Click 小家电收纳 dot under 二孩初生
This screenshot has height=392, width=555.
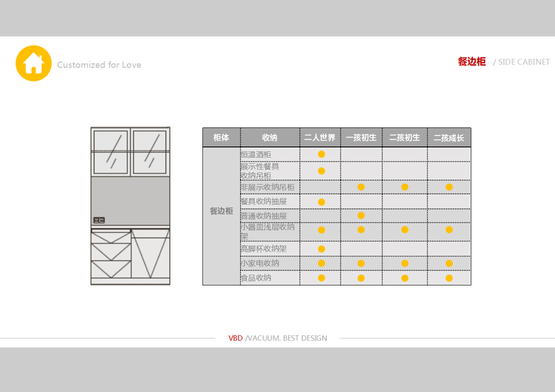tap(405, 263)
